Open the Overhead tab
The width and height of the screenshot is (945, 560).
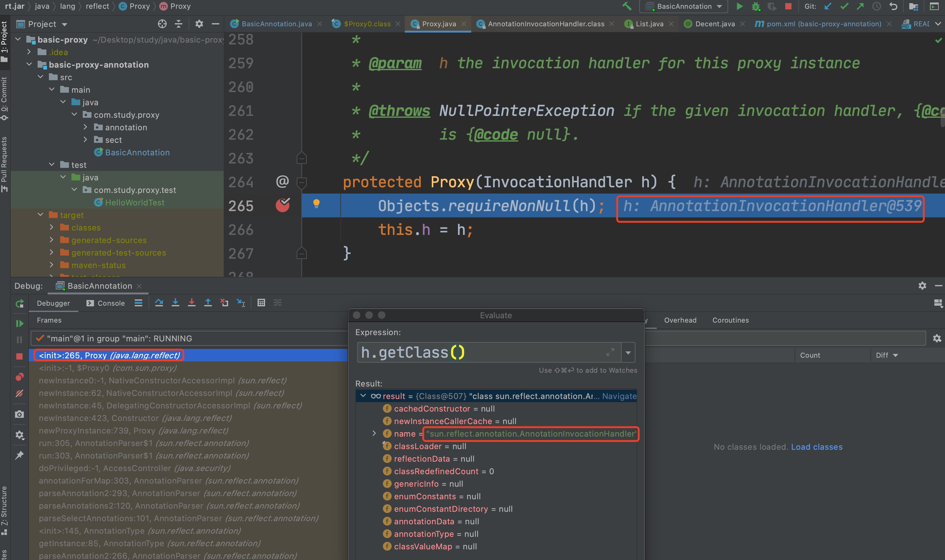[x=680, y=320]
